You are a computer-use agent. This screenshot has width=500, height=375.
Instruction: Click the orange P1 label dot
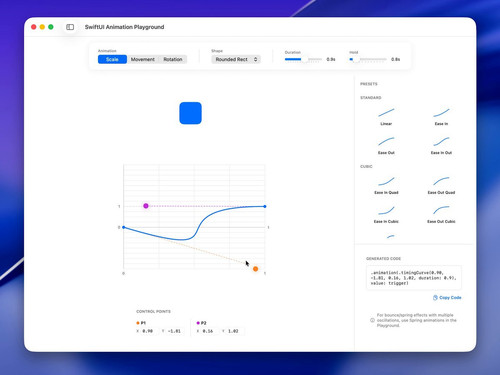click(x=138, y=323)
